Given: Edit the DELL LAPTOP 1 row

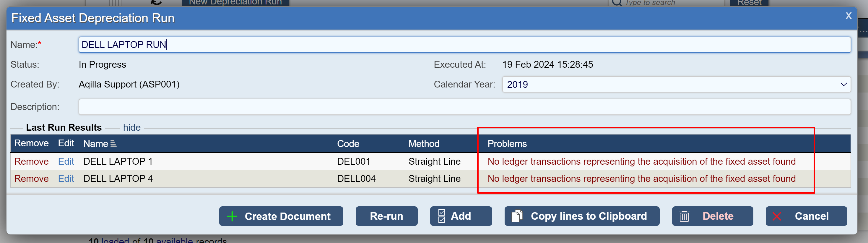Looking at the screenshot, I should (66, 162).
